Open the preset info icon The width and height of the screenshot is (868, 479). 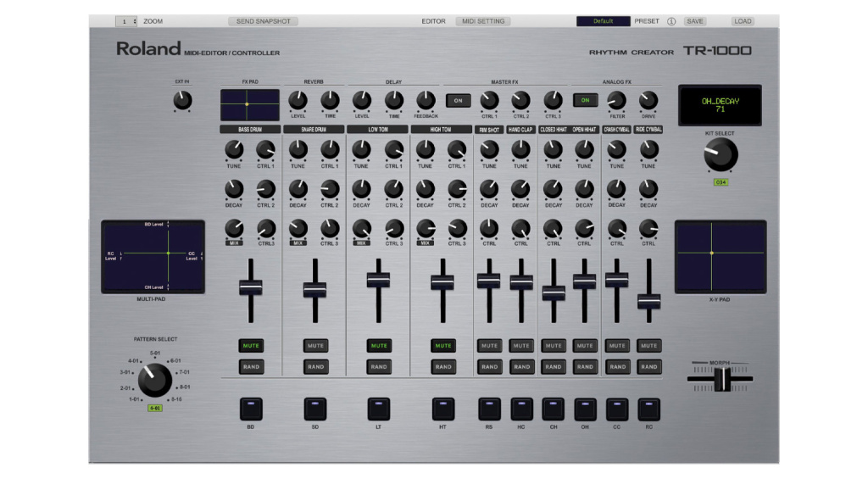click(671, 21)
